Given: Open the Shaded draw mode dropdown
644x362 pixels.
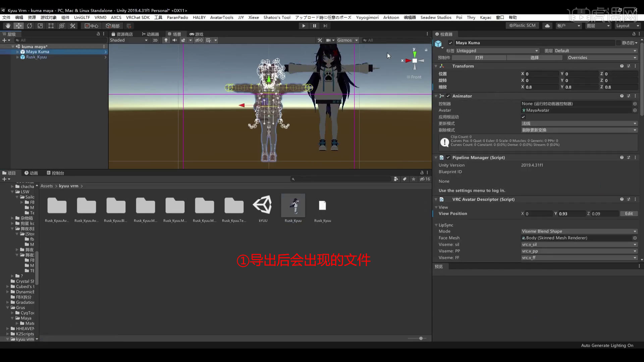Looking at the screenshot, I should [129, 40].
